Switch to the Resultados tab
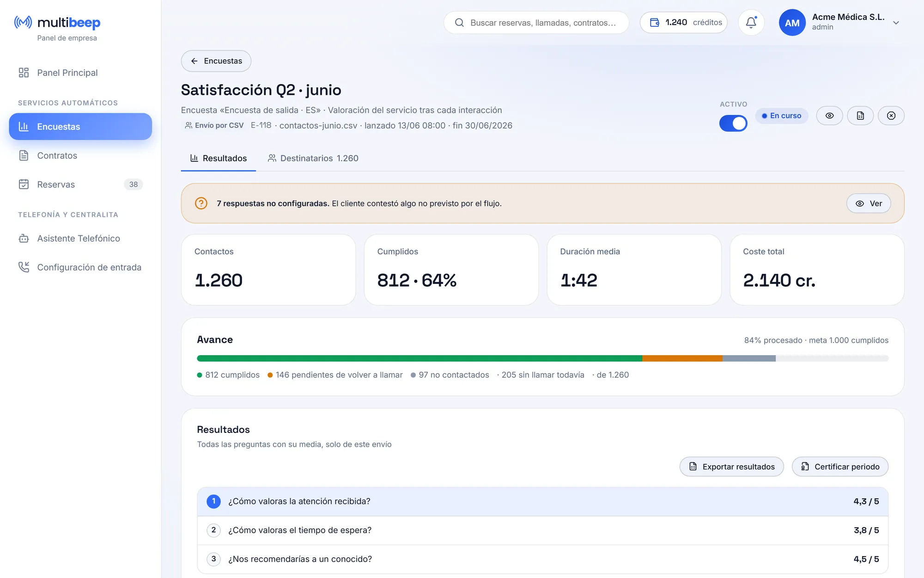This screenshot has height=578, width=924. pyautogui.click(x=219, y=158)
